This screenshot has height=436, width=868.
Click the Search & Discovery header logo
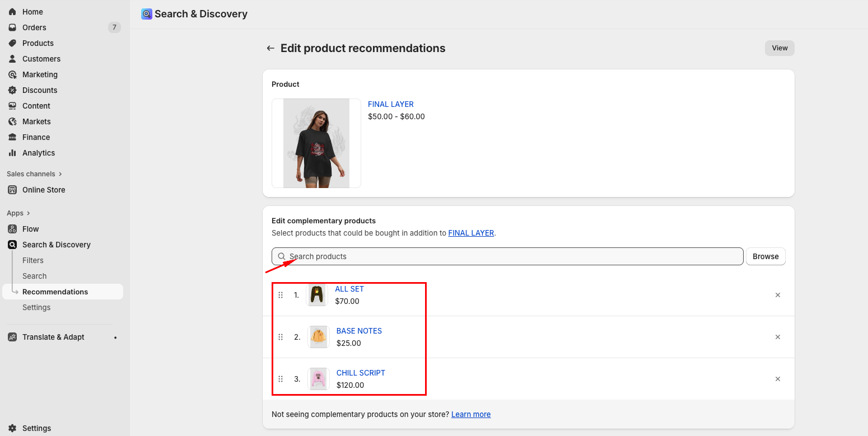point(147,14)
